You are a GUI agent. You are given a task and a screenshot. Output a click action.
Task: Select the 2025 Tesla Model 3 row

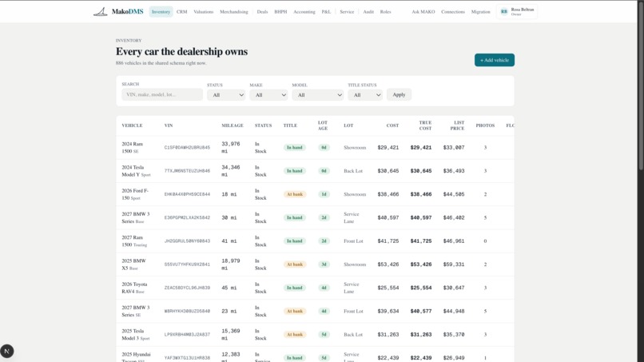[315, 335]
